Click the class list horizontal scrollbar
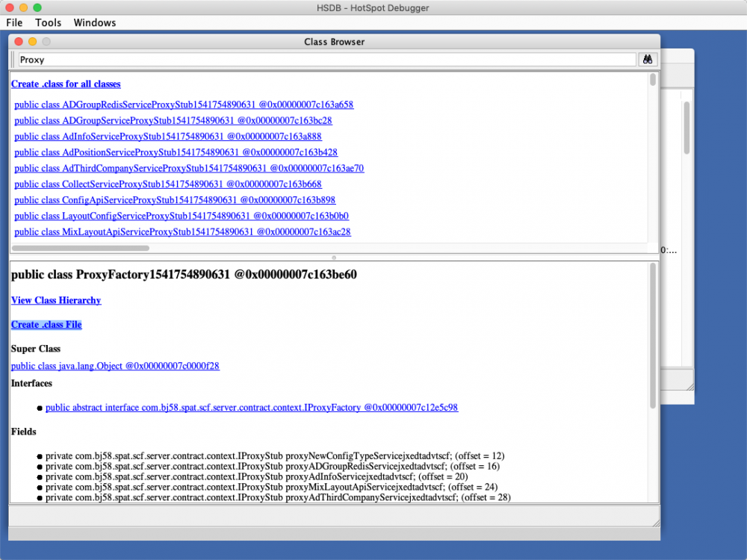 coord(81,248)
